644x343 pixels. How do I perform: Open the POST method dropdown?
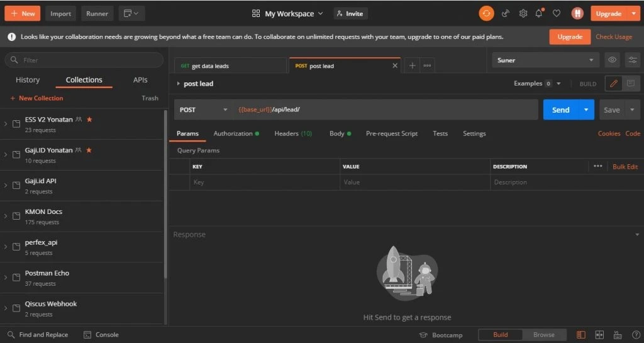204,110
